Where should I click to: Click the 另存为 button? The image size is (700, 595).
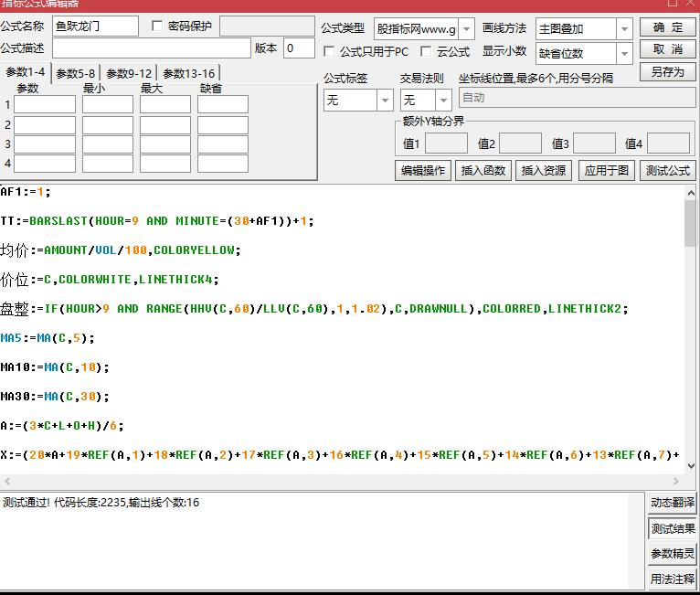click(667, 71)
